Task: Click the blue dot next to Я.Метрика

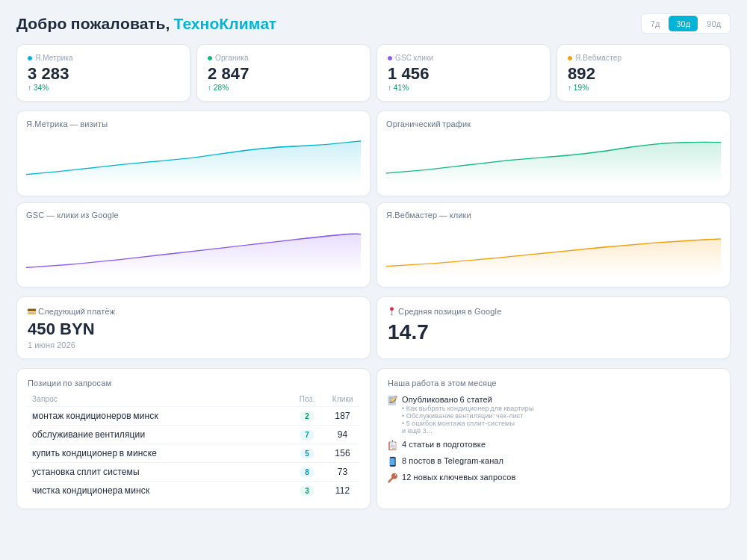Action: pyautogui.click(x=30, y=58)
